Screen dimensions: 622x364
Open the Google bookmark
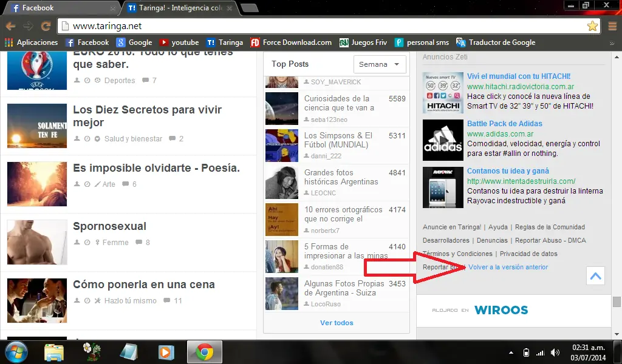tap(134, 42)
